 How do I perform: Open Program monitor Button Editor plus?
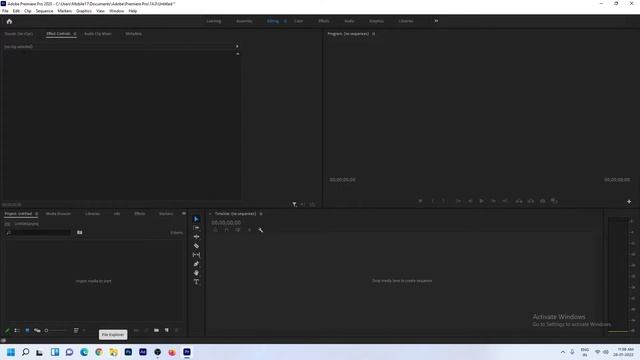pos(629,202)
